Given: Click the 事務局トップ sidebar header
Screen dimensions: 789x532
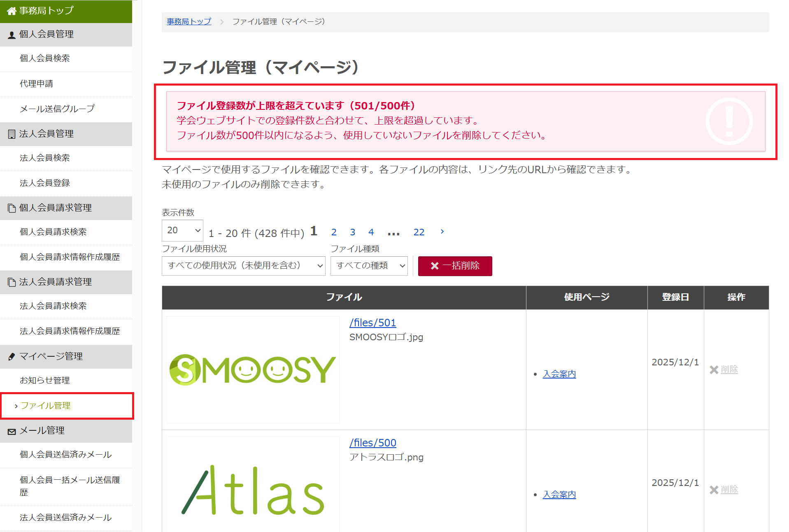Looking at the screenshot, I should [x=66, y=11].
